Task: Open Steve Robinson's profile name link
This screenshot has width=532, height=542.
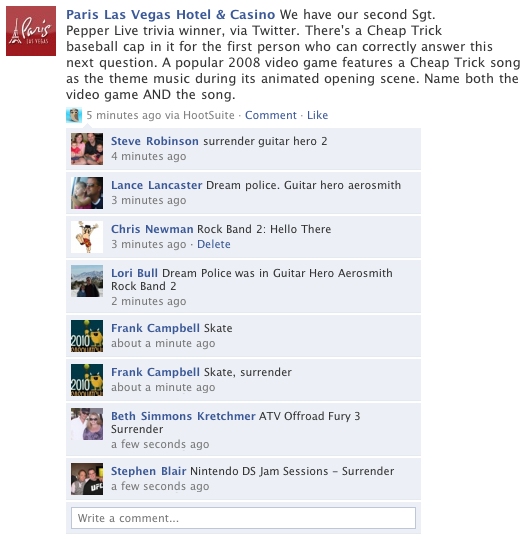Action: click(155, 141)
